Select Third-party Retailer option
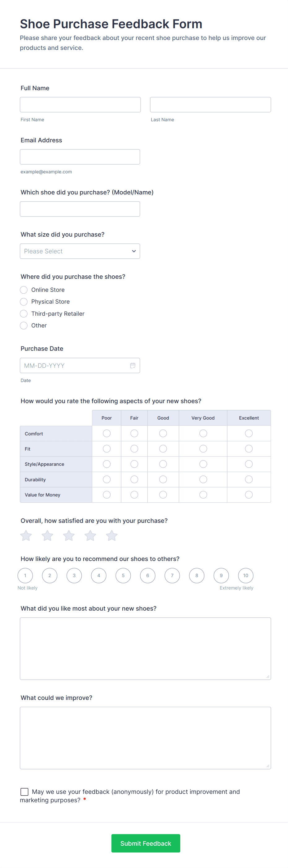 [x=24, y=314]
